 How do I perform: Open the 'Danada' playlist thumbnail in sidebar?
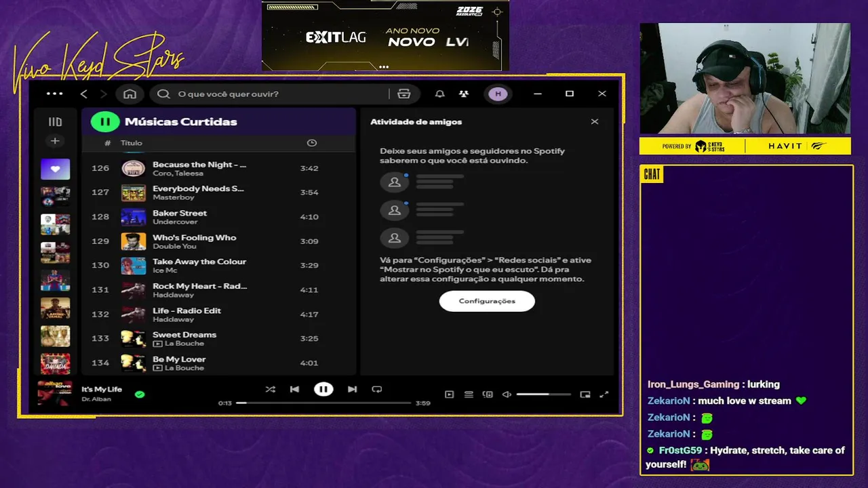point(55,364)
